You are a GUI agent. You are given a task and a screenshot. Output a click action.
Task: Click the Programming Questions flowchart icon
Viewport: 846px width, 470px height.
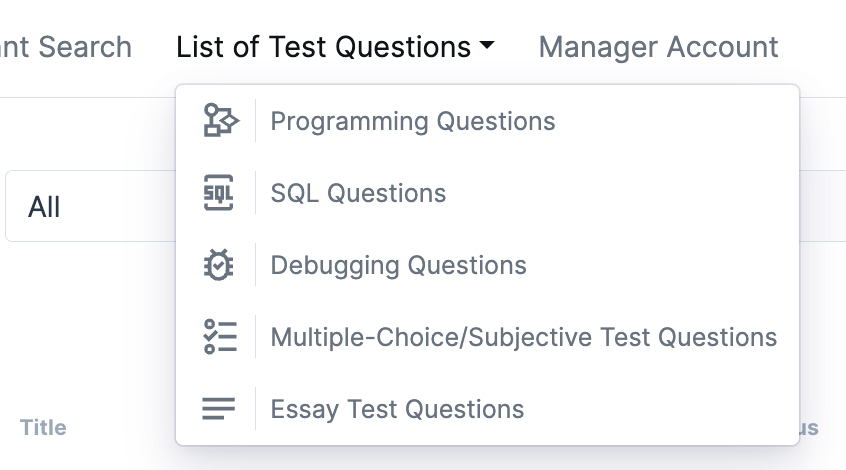click(x=220, y=120)
